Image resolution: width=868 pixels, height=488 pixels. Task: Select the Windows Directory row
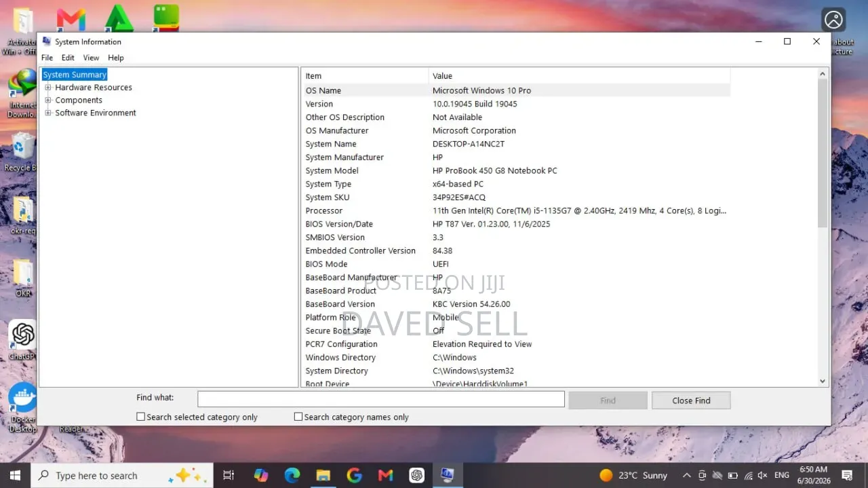[516, 358]
